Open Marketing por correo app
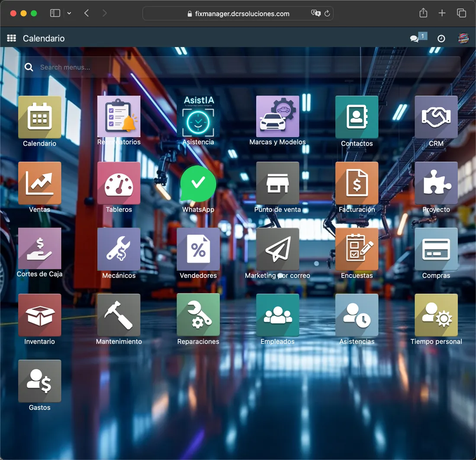 point(277,249)
